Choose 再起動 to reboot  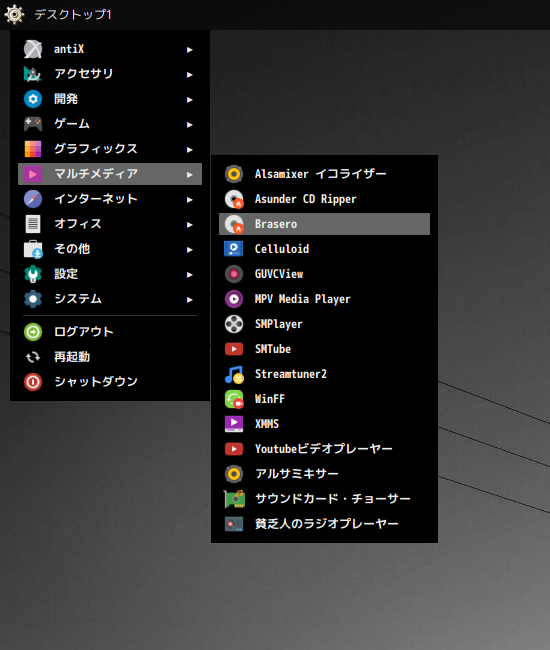(x=110, y=357)
